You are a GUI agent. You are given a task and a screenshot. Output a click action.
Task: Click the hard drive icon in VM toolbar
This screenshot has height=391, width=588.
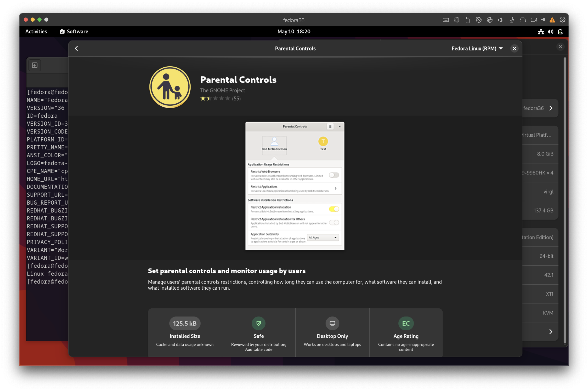point(523,20)
